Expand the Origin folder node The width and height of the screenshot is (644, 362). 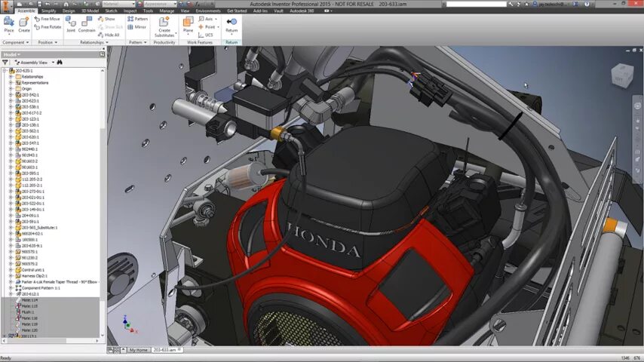coord(11,89)
